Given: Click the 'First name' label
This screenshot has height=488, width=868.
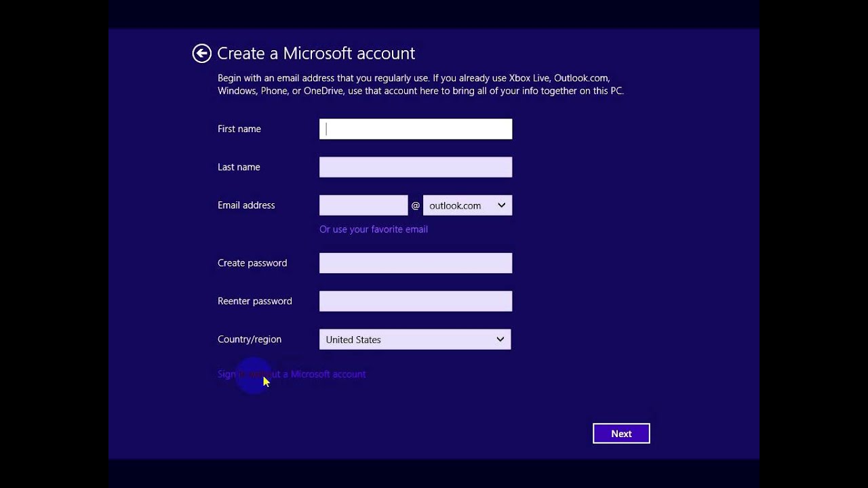Looking at the screenshot, I should 239,129.
